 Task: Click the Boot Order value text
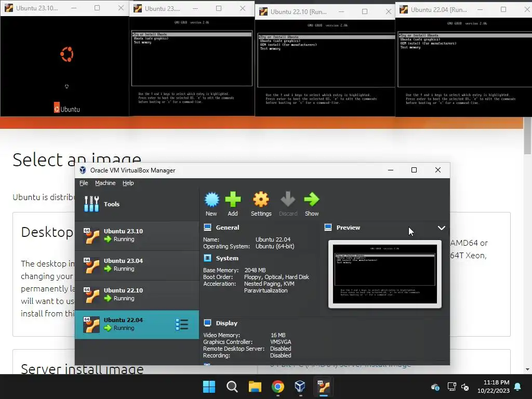(276, 277)
